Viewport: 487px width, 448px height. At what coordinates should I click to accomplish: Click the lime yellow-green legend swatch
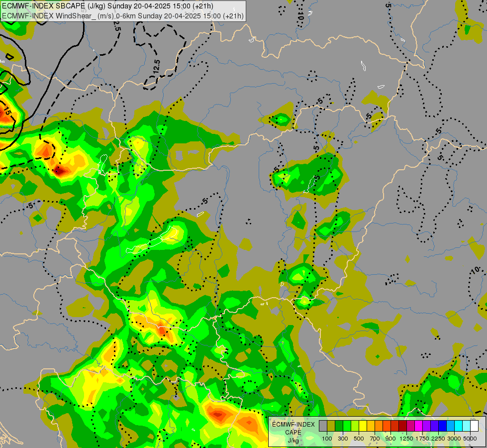pyautogui.click(x=355, y=426)
